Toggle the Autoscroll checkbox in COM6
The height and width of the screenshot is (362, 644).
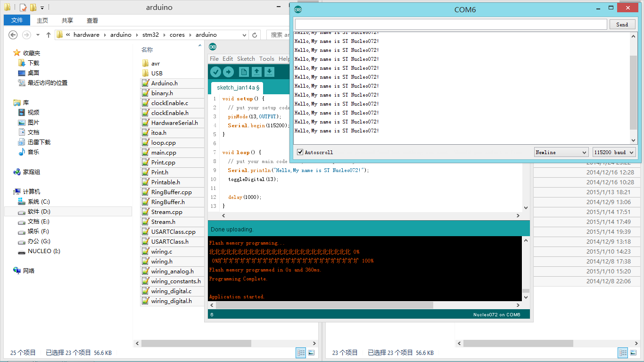300,152
